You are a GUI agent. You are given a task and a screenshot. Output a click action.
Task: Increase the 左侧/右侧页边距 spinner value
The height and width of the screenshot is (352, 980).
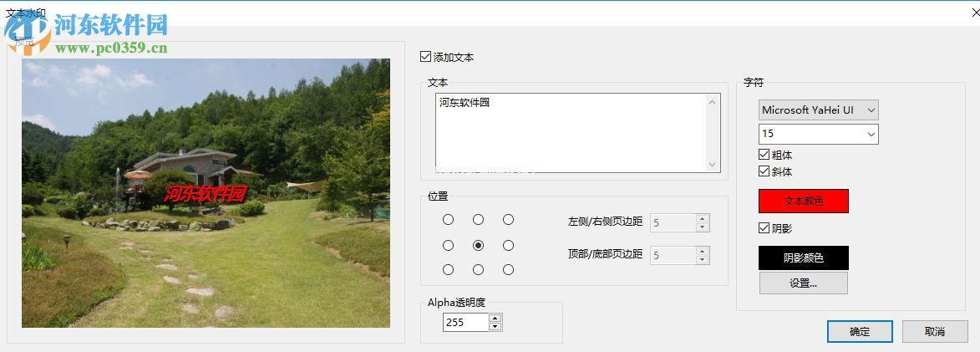(703, 218)
